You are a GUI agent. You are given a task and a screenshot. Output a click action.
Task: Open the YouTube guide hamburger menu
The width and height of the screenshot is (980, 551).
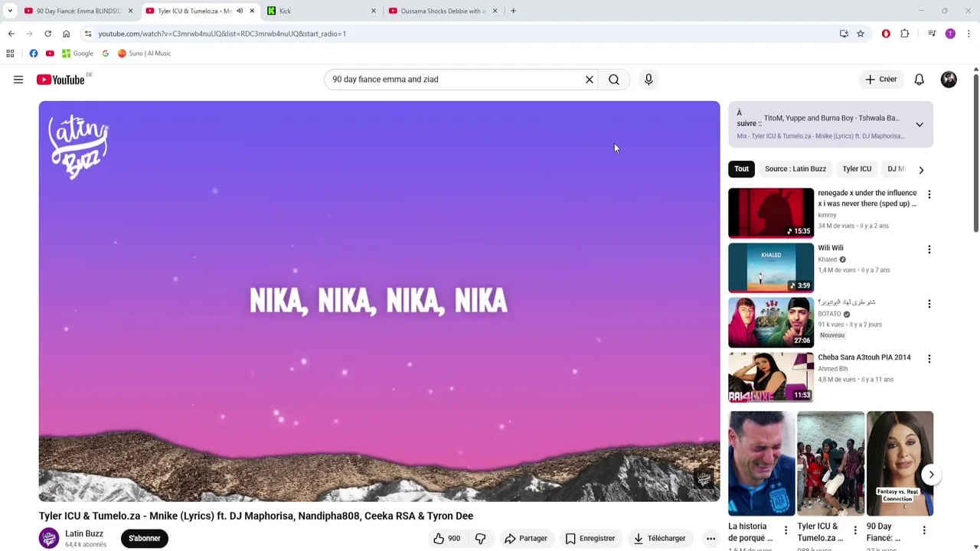[x=18, y=80]
